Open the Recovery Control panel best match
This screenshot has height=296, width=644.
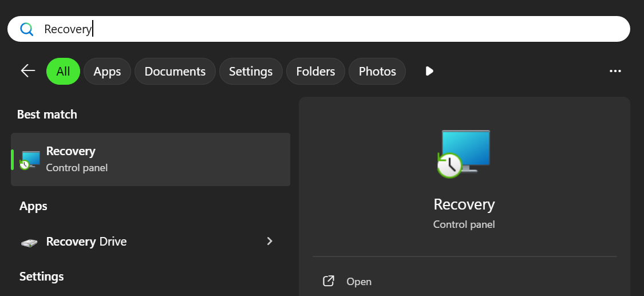(151, 159)
